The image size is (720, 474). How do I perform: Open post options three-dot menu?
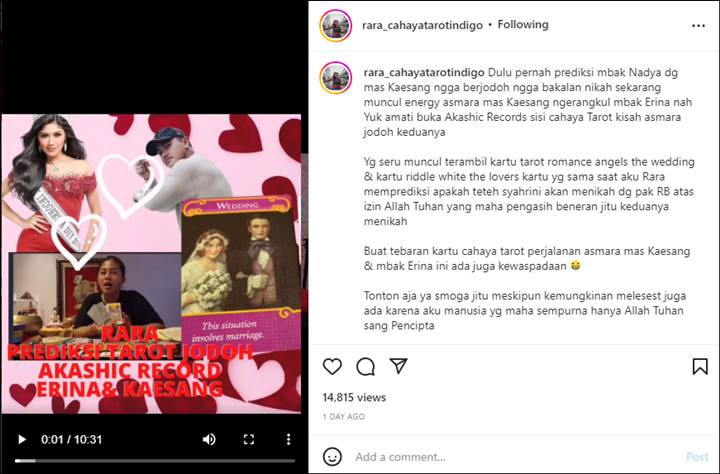(698, 26)
